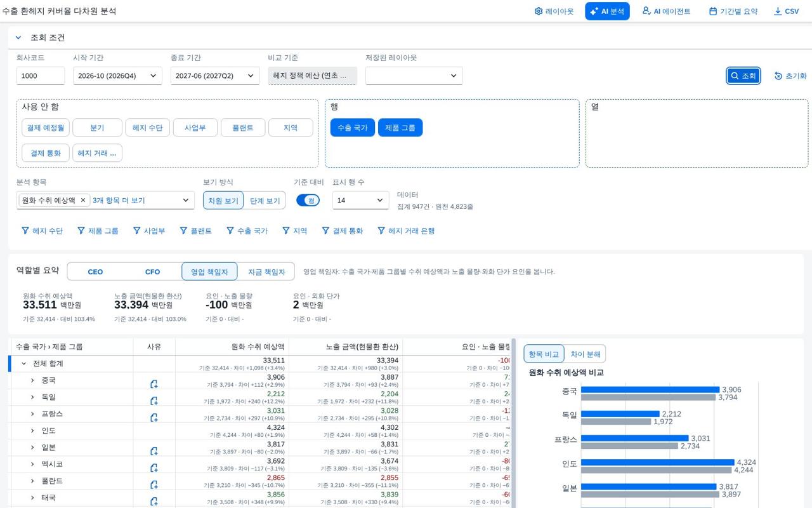The height and width of the screenshot is (508, 812).
Task: Switch to 차이 분해 chart mode
Action: click(585, 354)
